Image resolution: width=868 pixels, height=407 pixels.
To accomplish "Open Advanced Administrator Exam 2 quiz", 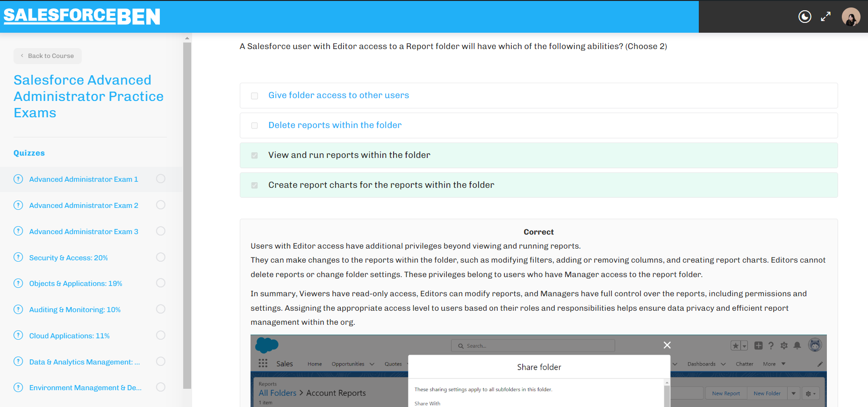I will pos(84,205).
